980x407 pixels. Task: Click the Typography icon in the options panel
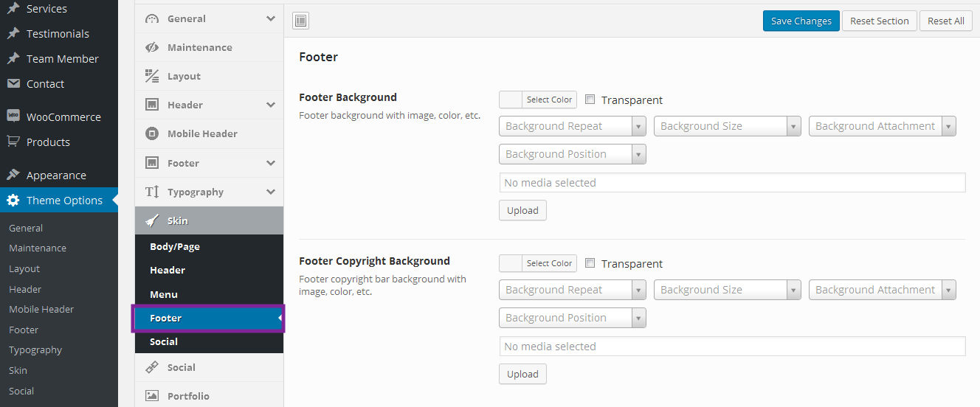(x=152, y=192)
